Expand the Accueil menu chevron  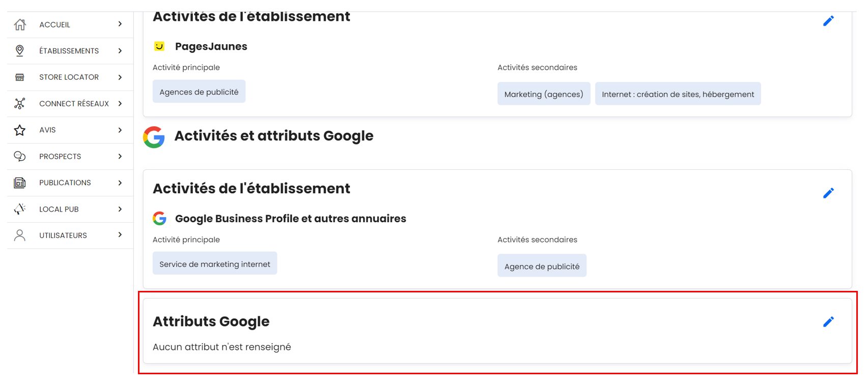tap(120, 24)
